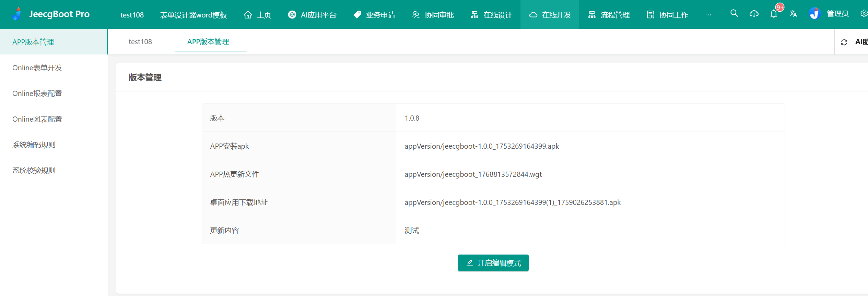Open the 管理员 user dropdown
The height and width of the screenshot is (296, 868).
[837, 14]
